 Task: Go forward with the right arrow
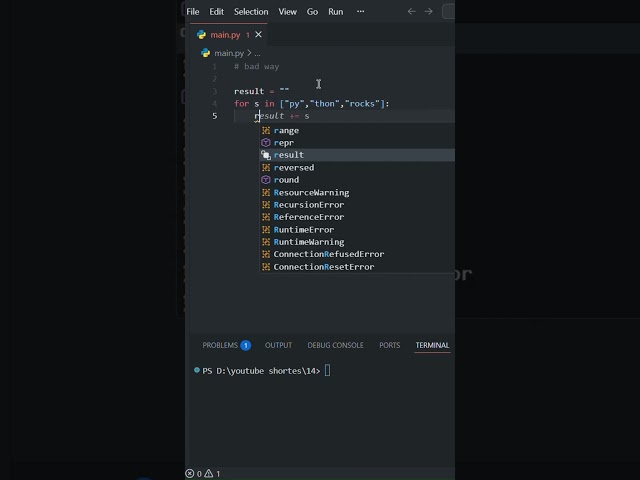point(428,11)
